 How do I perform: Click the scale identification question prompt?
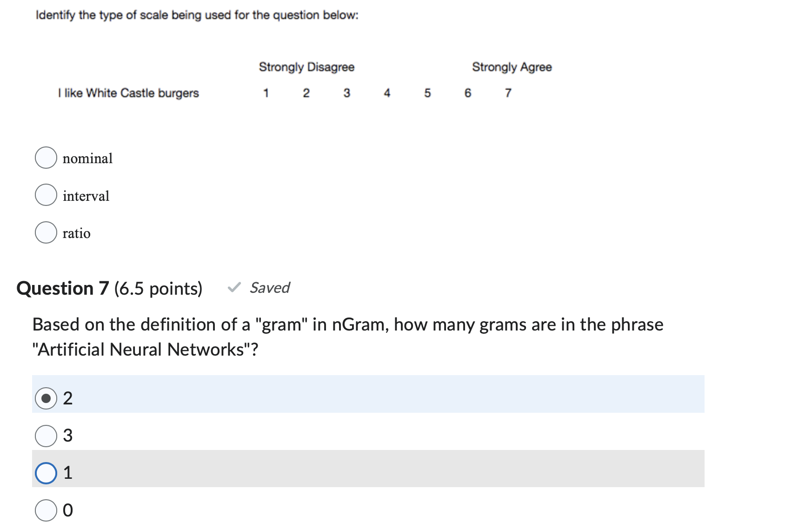tap(196, 14)
